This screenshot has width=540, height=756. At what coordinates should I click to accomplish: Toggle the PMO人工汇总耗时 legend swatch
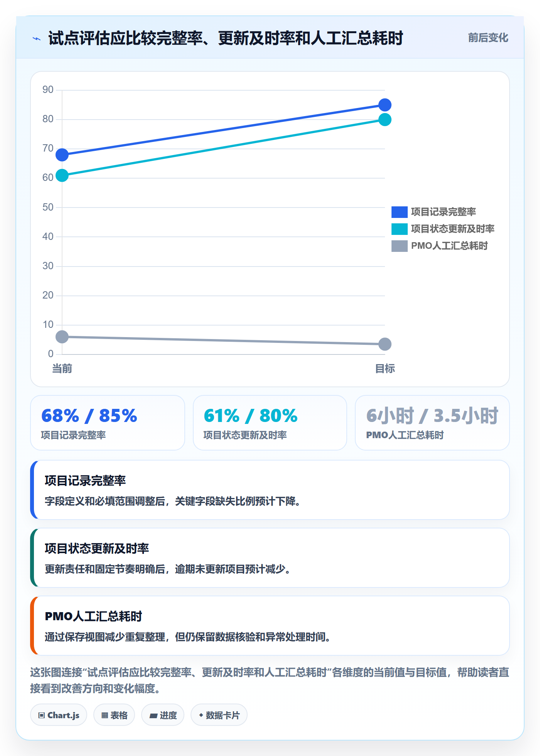[399, 246]
